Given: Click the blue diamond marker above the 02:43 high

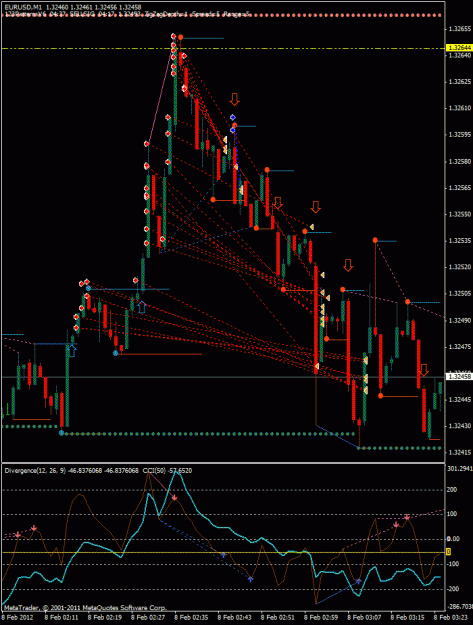Looking at the screenshot, I should 233,117.
